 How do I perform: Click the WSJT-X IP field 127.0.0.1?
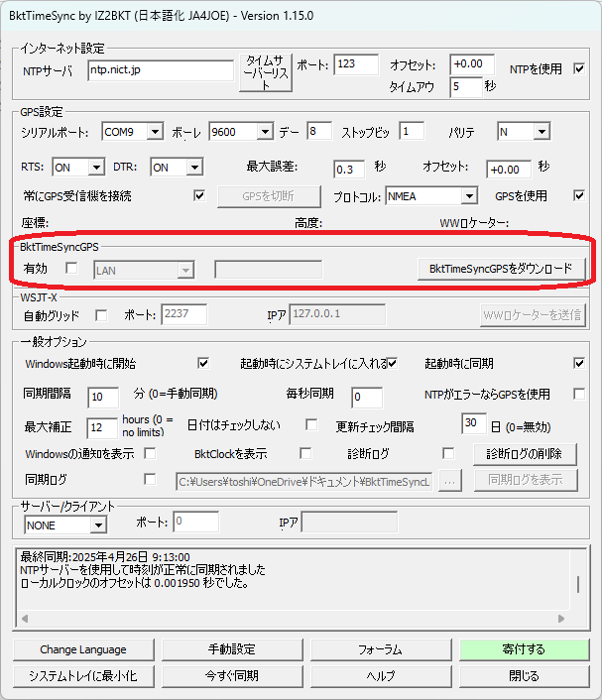point(337,314)
